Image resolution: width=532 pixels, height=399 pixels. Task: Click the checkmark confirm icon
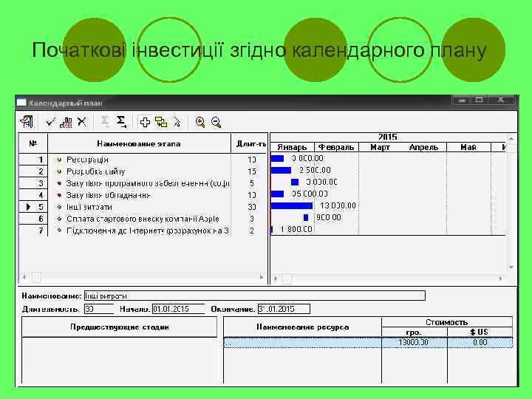(50, 121)
